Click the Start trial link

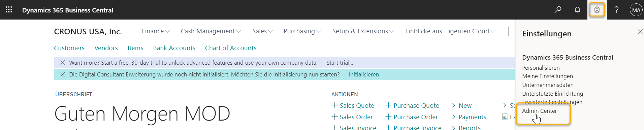point(340,63)
